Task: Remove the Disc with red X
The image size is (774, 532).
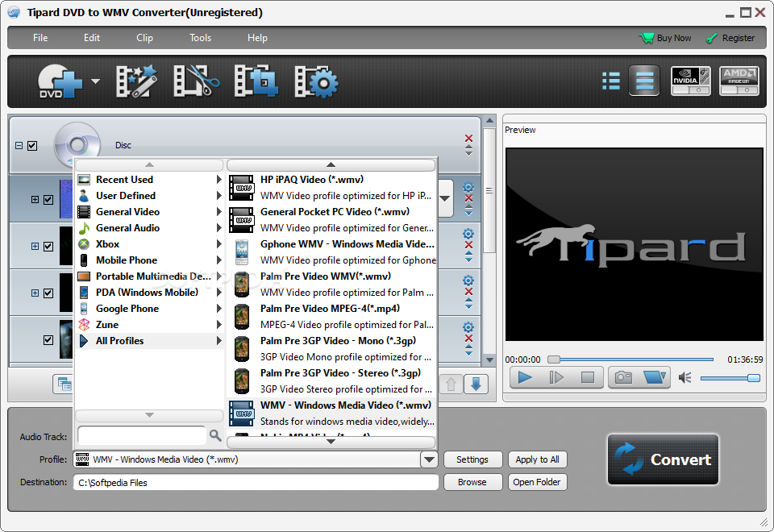Action: point(469,138)
